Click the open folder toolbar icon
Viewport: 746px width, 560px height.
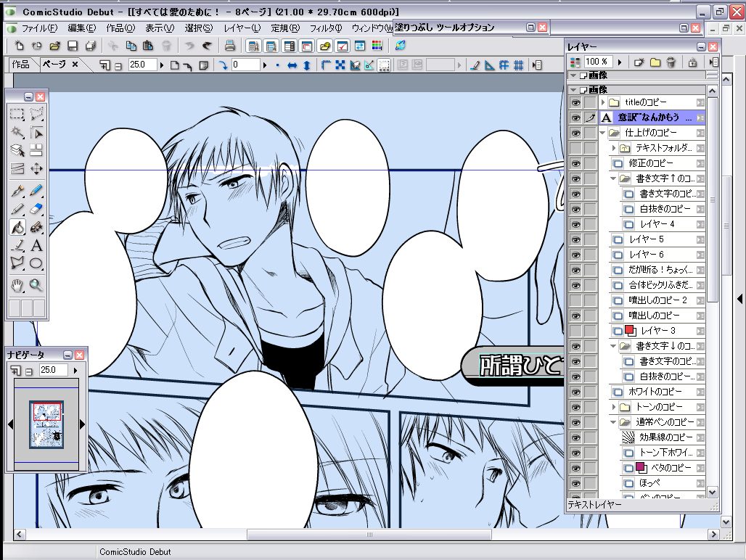[54, 46]
